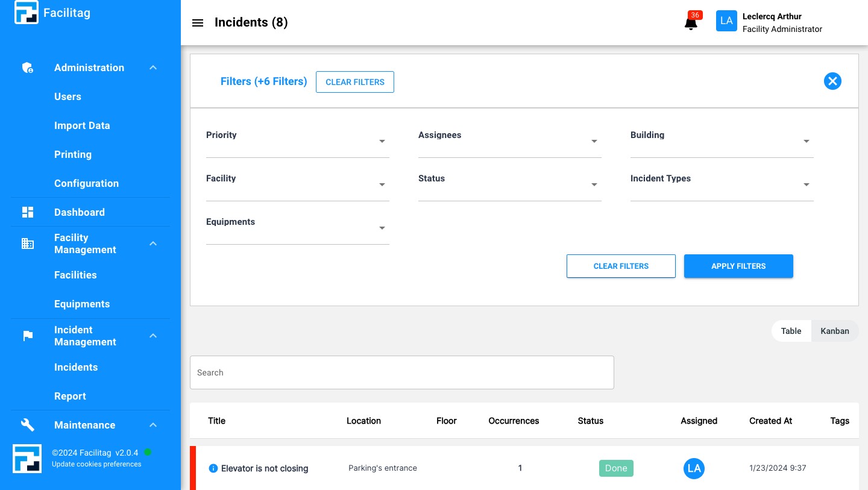This screenshot has width=868, height=490.
Task: Click the Dashboard grid icon
Action: pyautogui.click(x=28, y=212)
